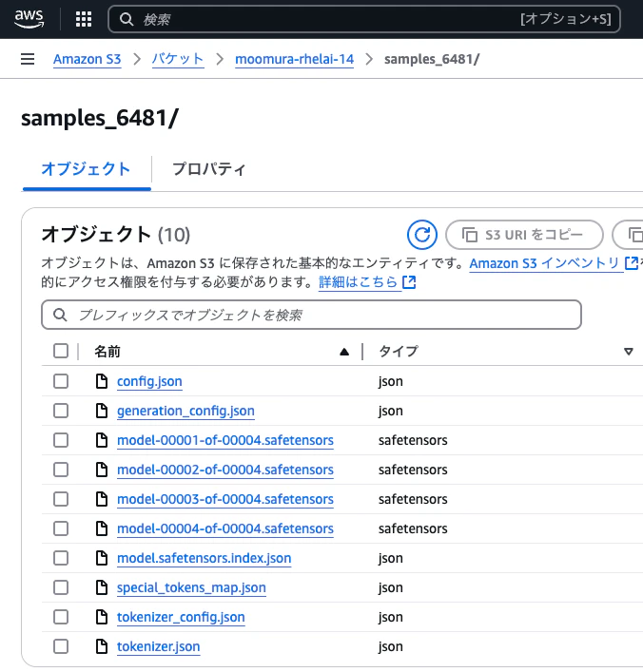The width and height of the screenshot is (643, 672).
Task: Refresh the objects list
Action: (x=422, y=235)
